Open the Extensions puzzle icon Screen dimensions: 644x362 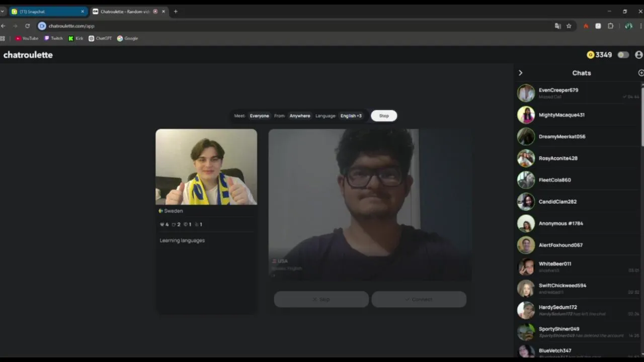(x=611, y=26)
